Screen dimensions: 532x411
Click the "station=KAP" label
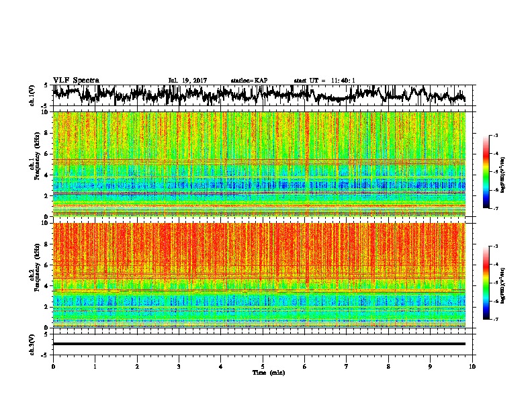[x=249, y=81]
